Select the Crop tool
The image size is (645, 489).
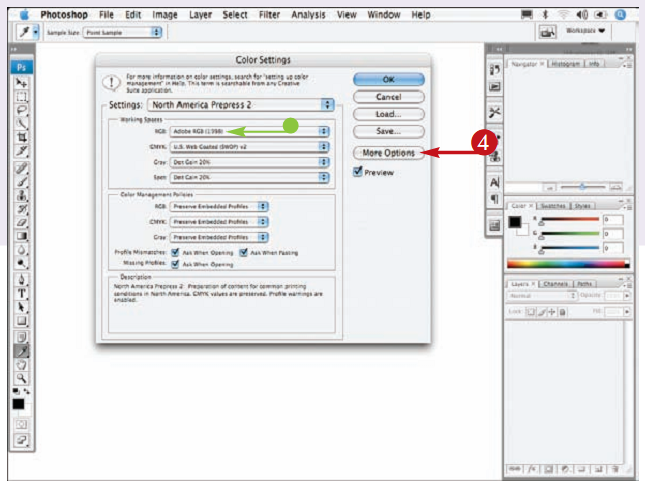point(21,137)
